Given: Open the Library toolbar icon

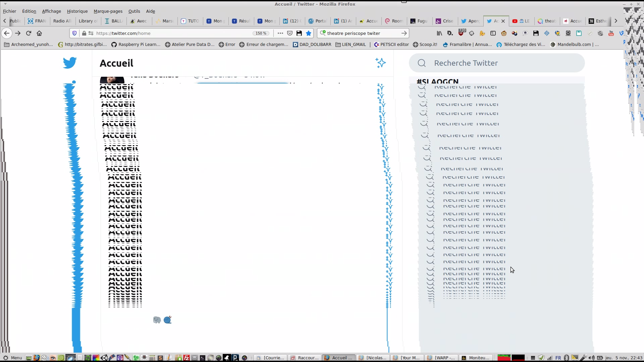Looking at the screenshot, I should tap(439, 33).
